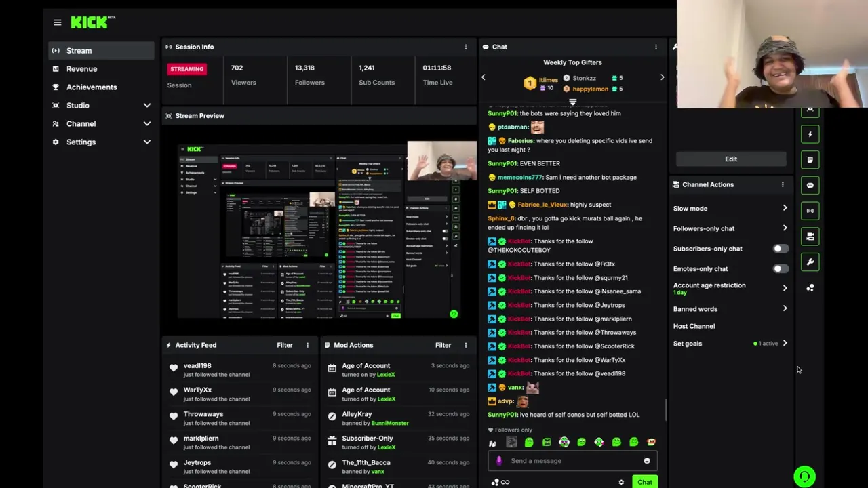Screen dimensions: 868x488
Task: Open the Mod Actions Filter
Action: point(443,345)
